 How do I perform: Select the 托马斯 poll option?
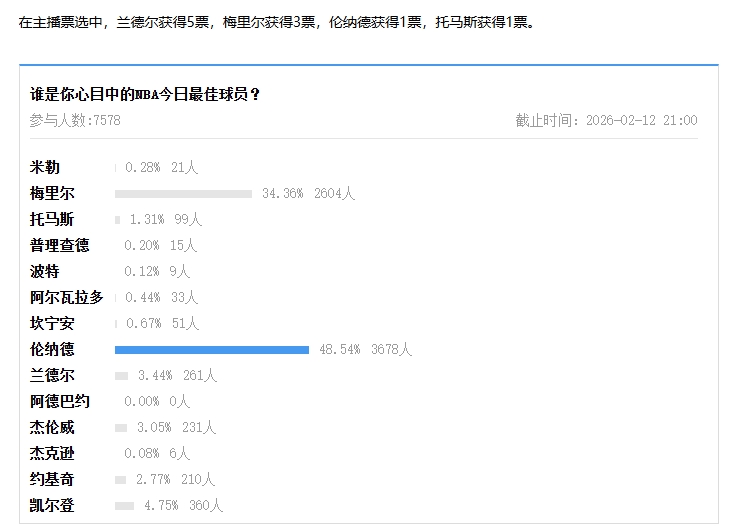(52, 219)
